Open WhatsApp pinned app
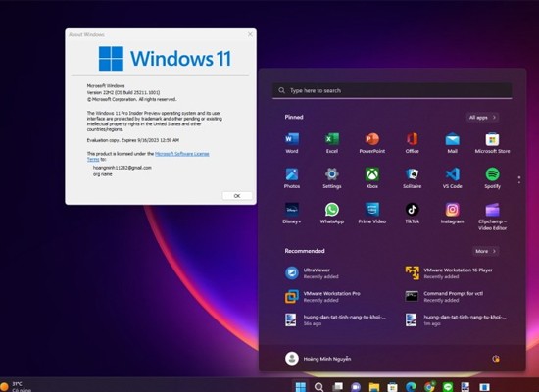The height and width of the screenshot is (392, 539). point(332,214)
